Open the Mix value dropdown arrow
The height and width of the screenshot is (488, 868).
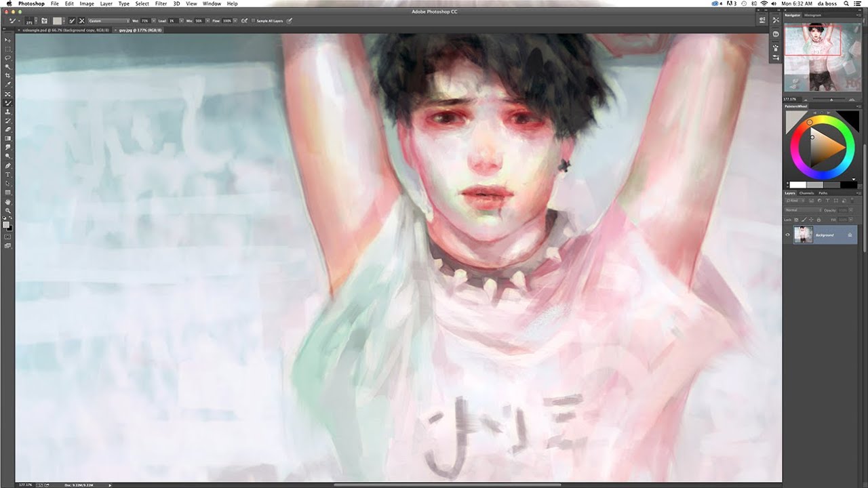pos(208,21)
